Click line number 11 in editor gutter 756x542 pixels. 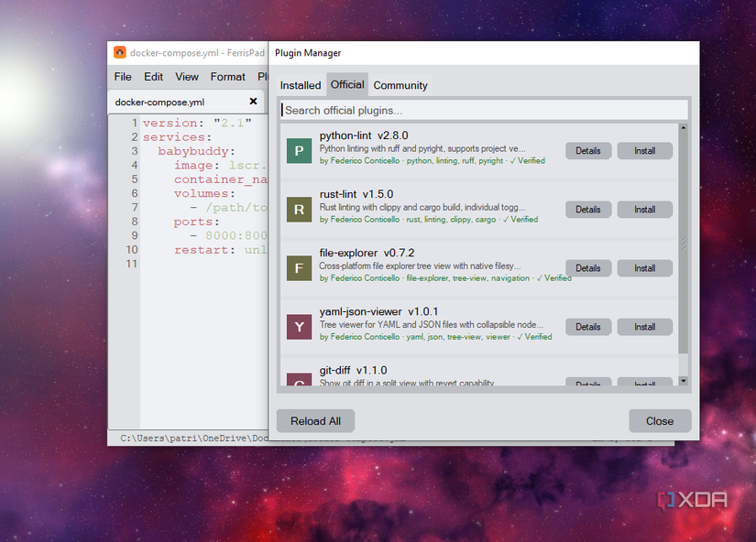click(132, 264)
